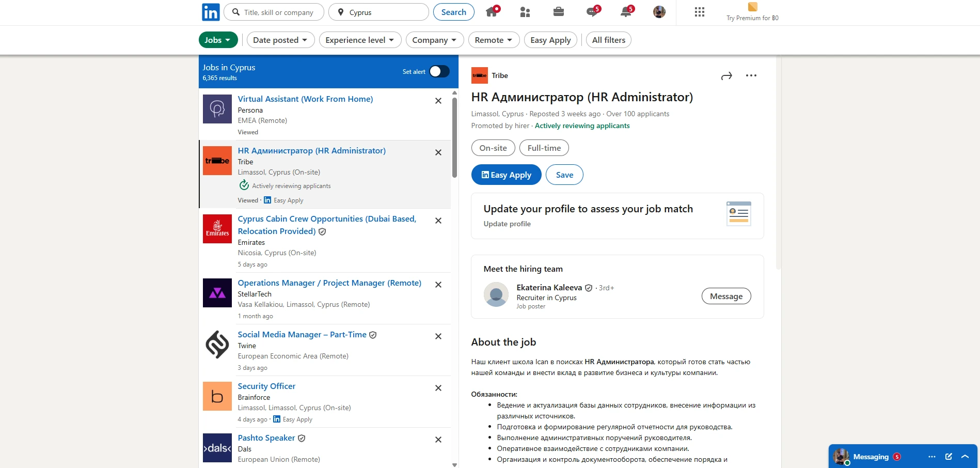Save the HR Administrator job

564,175
